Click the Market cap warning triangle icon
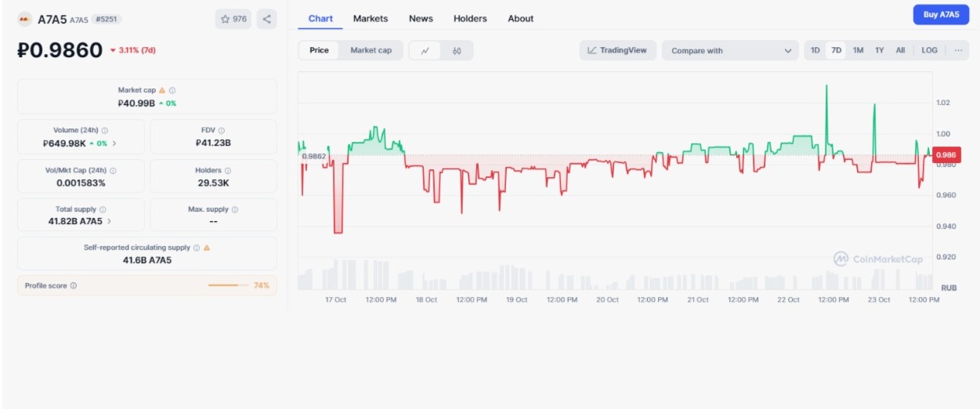The height and width of the screenshot is (409, 980). coord(162,91)
